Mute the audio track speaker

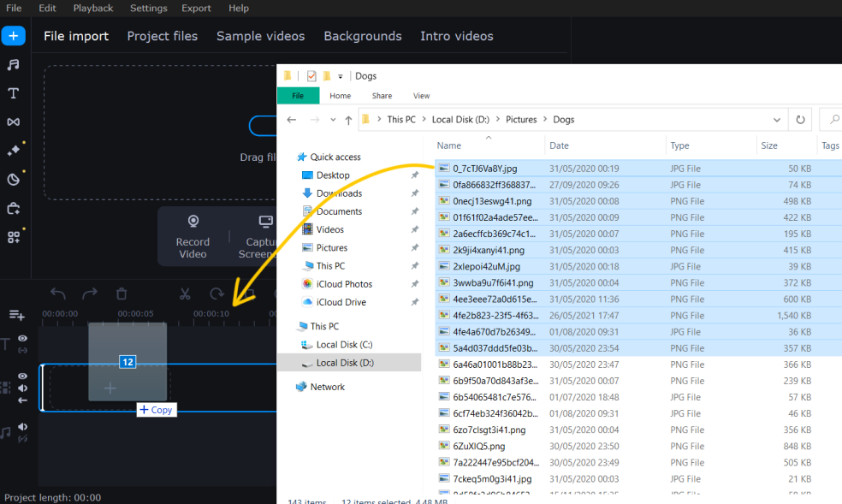point(22,427)
